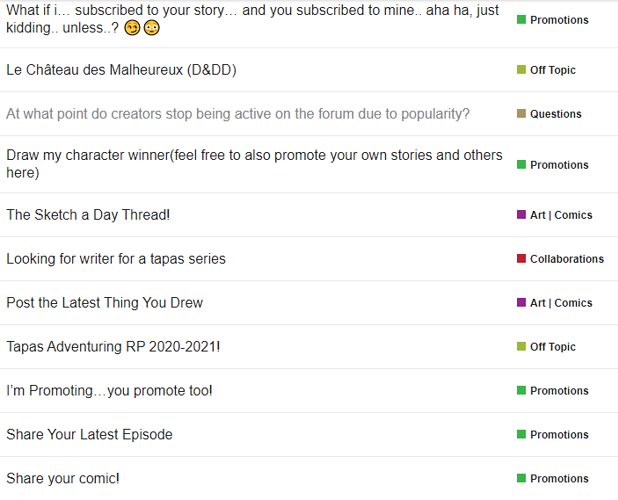618x500 pixels.
Task: Open Tapas Adventuring RP 2020-2021 topic
Action: (113, 347)
